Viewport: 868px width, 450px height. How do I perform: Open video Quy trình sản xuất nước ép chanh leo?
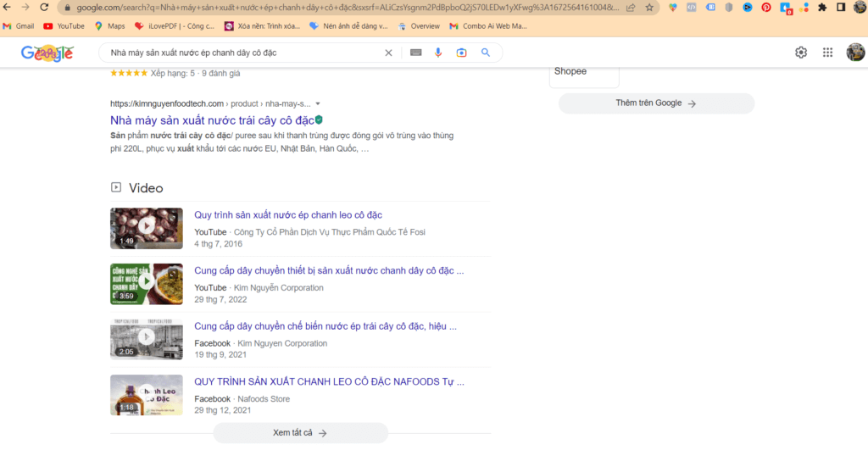click(x=288, y=214)
